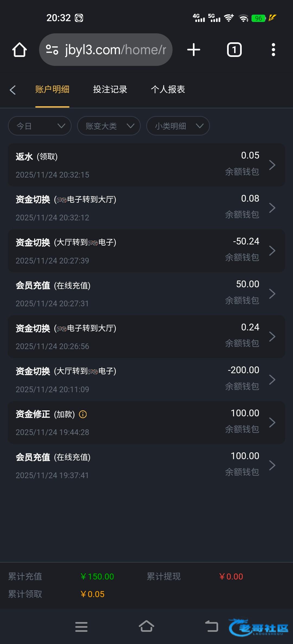
Task: Expand details arrow for the 50.00 会员充值 entry
Action: (x=272, y=294)
